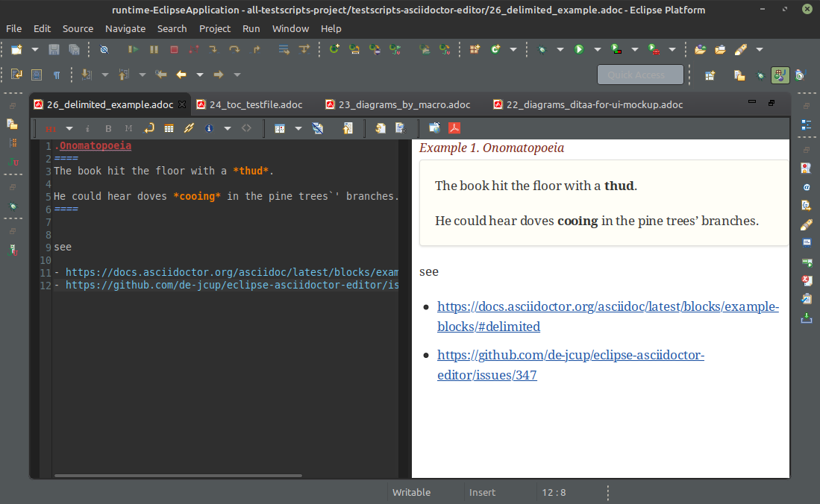Toggle Word Wrap icon in second toolbar
The image size is (820, 504).
(16, 75)
